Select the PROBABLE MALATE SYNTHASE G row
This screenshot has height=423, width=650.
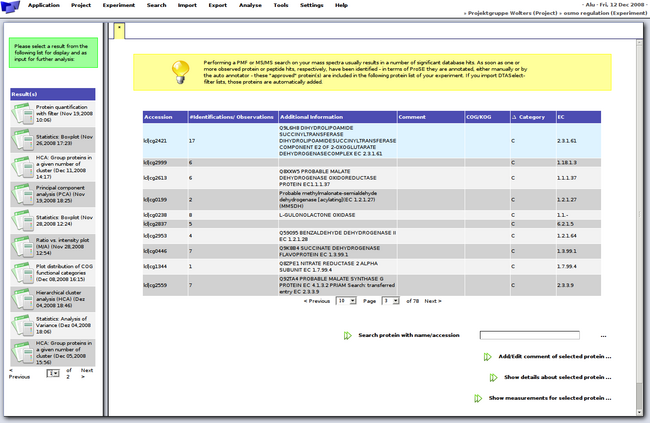[372, 285]
